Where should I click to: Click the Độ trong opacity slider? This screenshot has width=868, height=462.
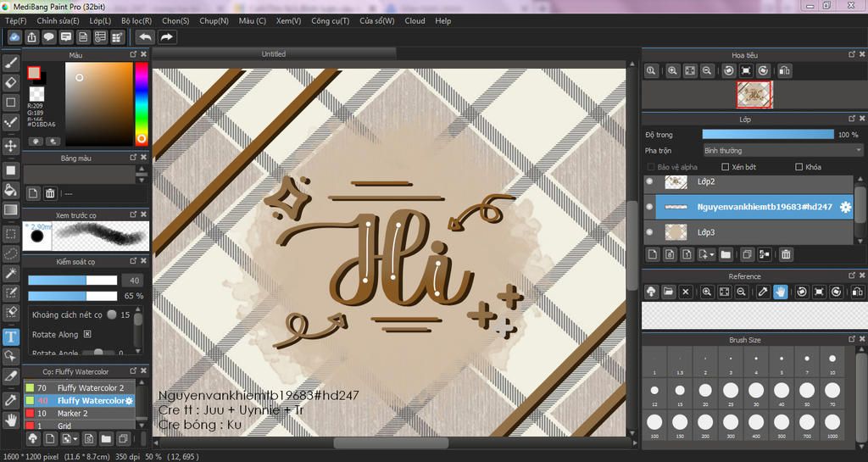pyautogui.click(x=768, y=135)
